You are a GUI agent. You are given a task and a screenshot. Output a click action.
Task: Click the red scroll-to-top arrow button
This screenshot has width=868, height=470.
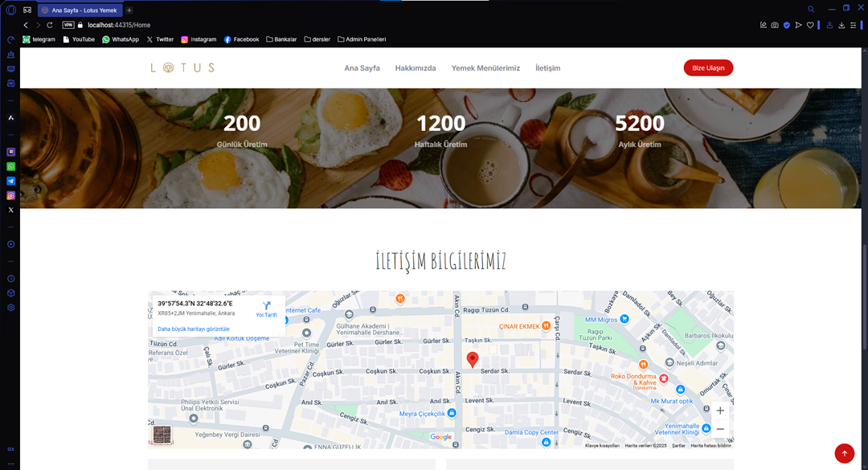pyautogui.click(x=844, y=453)
